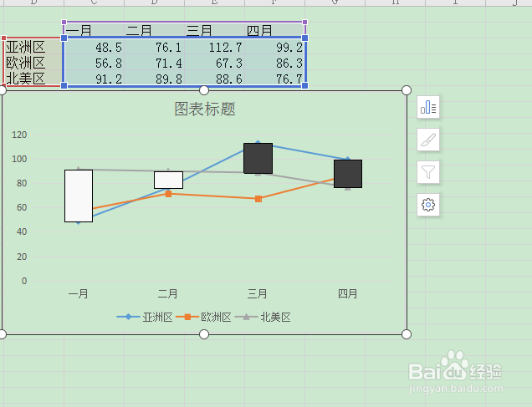Click the 120 value on vertical axis
The height and width of the screenshot is (407, 532).
coord(19,135)
